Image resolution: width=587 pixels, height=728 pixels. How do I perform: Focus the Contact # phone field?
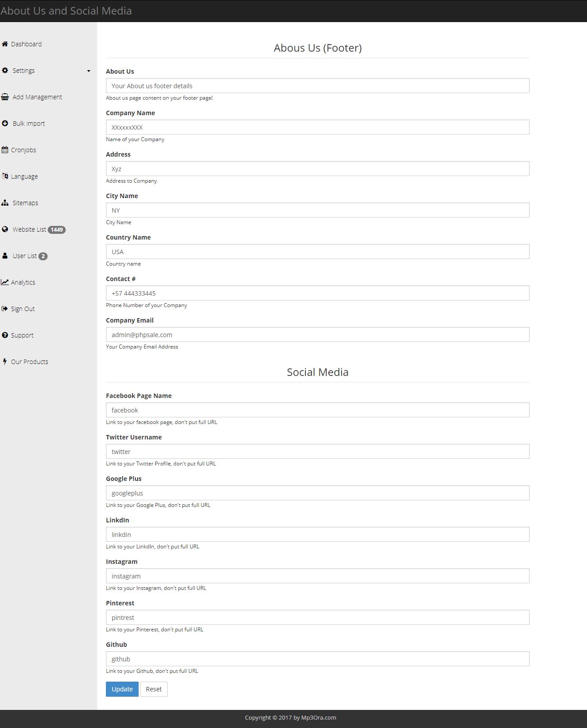[x=318, y=293]
